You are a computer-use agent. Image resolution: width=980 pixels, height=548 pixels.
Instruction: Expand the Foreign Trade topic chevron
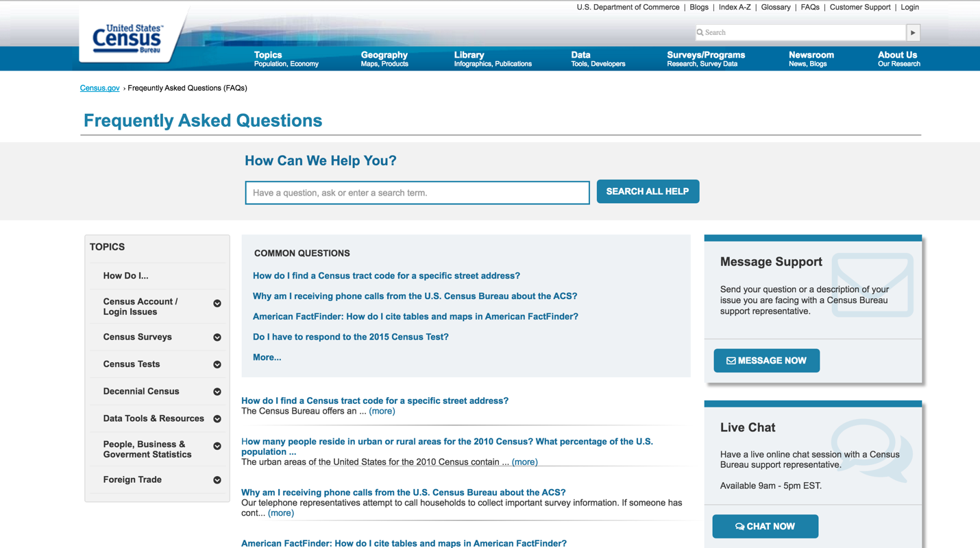point(217,480)
